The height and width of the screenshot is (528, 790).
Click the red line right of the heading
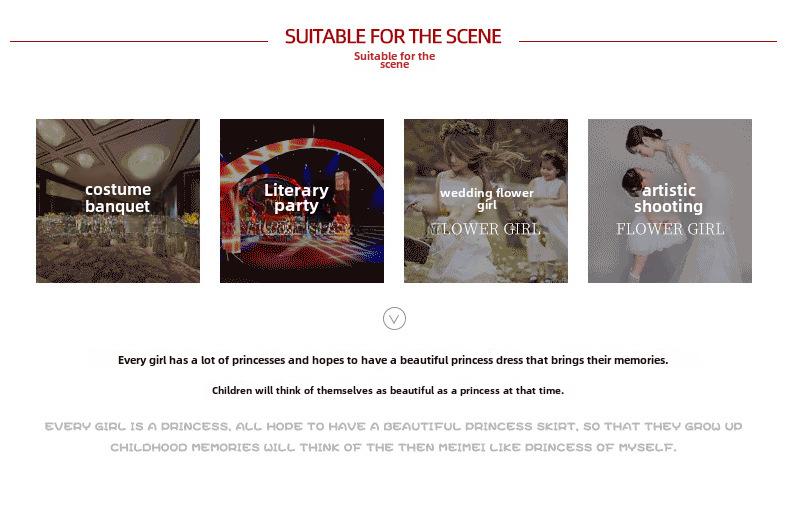tap(648, 41)
